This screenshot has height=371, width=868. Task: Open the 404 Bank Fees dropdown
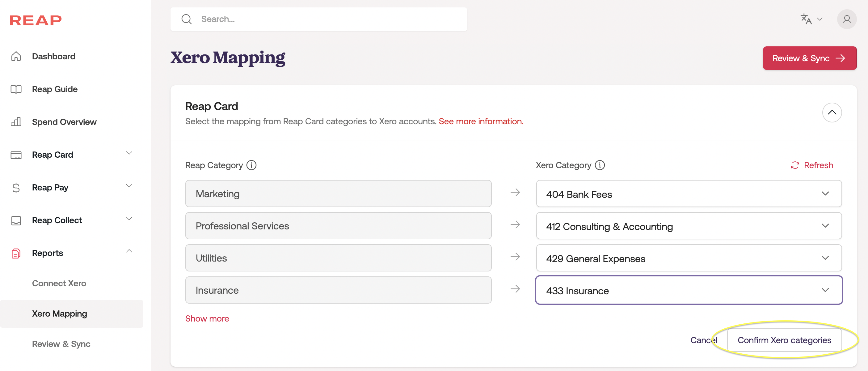pyautogui.click(x=689, y=194)
